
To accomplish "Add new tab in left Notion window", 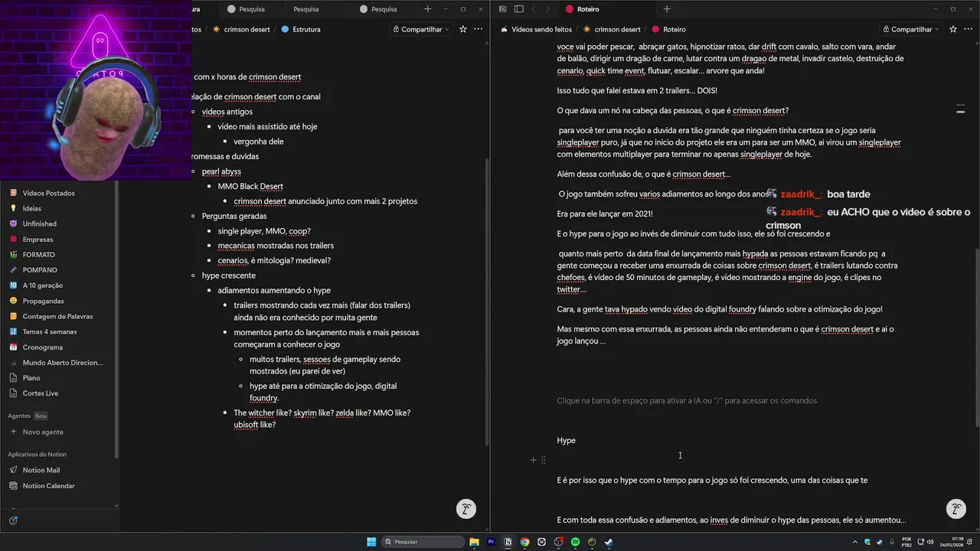I will click(428, 9).
